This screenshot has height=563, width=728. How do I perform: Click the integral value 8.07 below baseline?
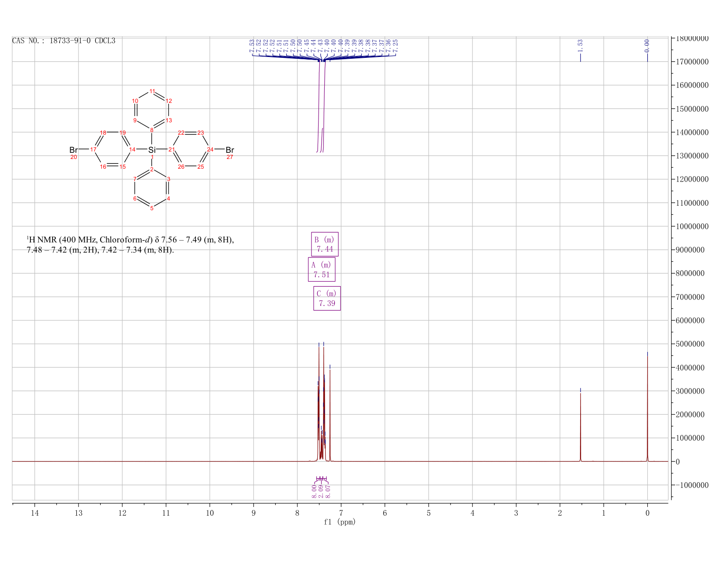(328, 491)
